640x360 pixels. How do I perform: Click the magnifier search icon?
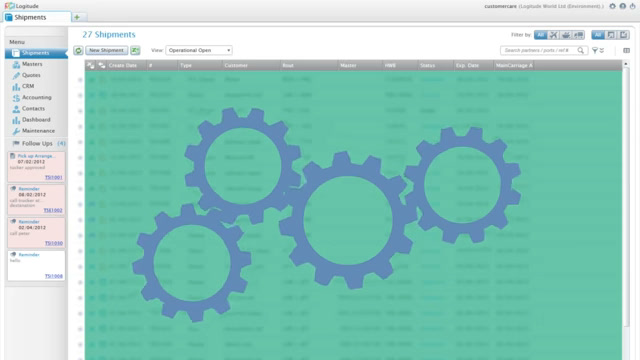(581, 50)
